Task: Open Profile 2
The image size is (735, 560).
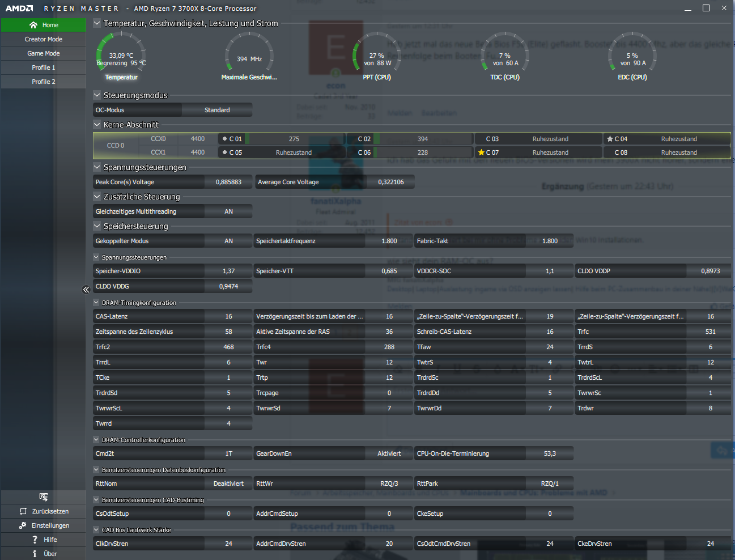Action: pos(44,82)
